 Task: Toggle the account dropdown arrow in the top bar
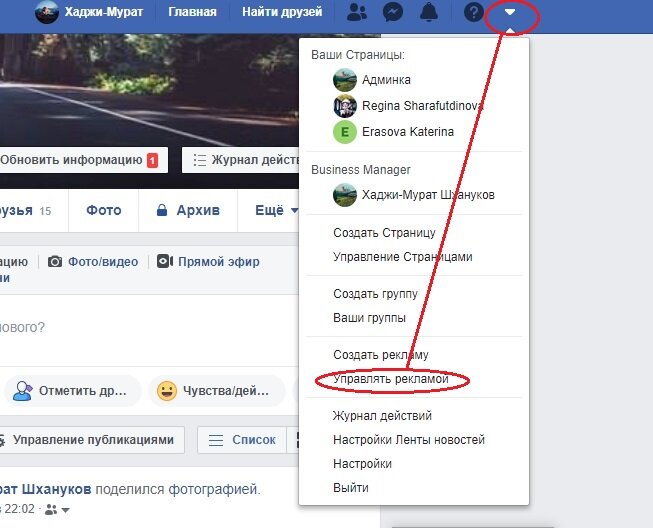click(x=510, y=12)
